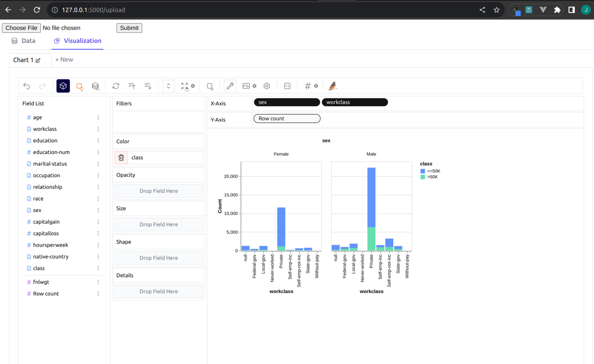Viewport: 594px width, 364px height.
Task: Click the transpose axes refresh icon
Action: pyautogui.click(x=116, y=86)
